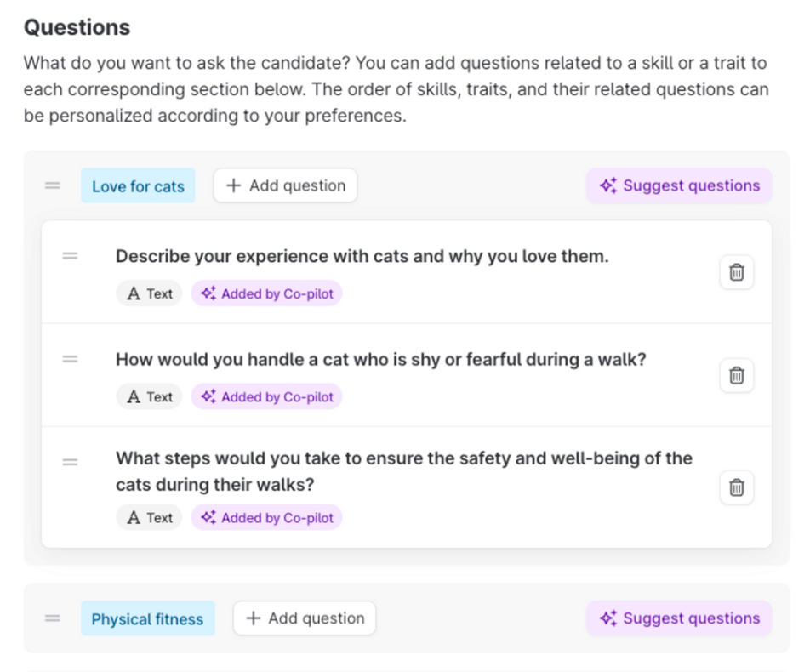Click 'Added by Co-pilot' badge on first question
Image resolution: width=810 pixels, height=672 pixels.
coord(267,293)
